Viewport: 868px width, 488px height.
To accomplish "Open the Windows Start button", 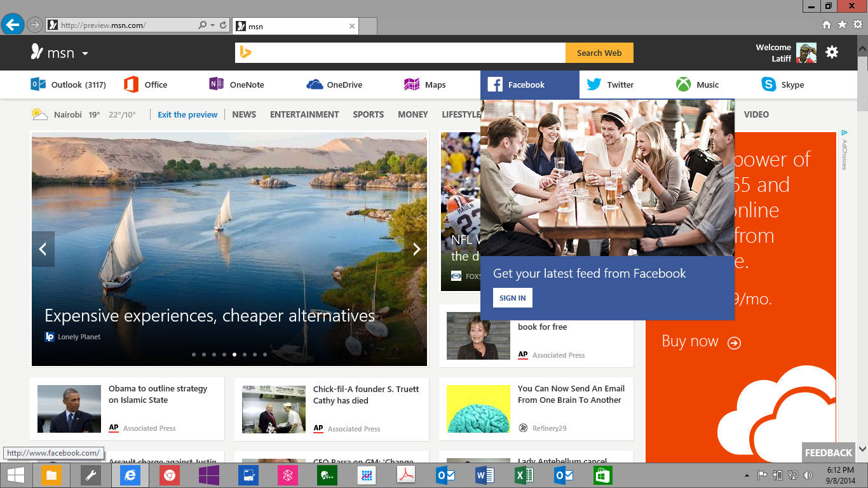I will [16, 475].
